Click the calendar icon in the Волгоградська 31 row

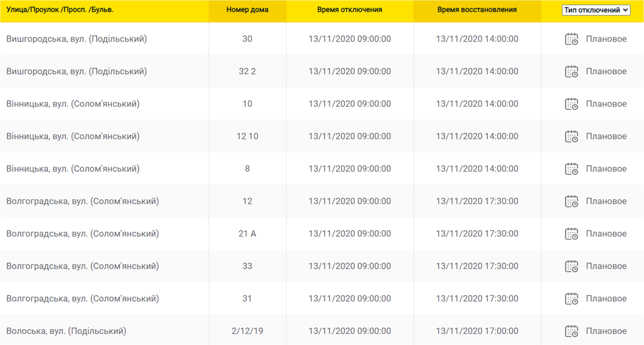pos(571,299)
